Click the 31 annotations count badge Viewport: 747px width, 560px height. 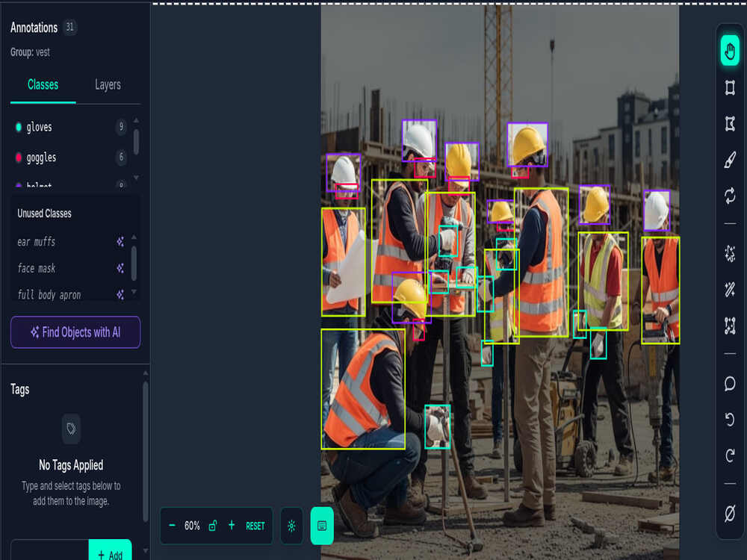70,27
